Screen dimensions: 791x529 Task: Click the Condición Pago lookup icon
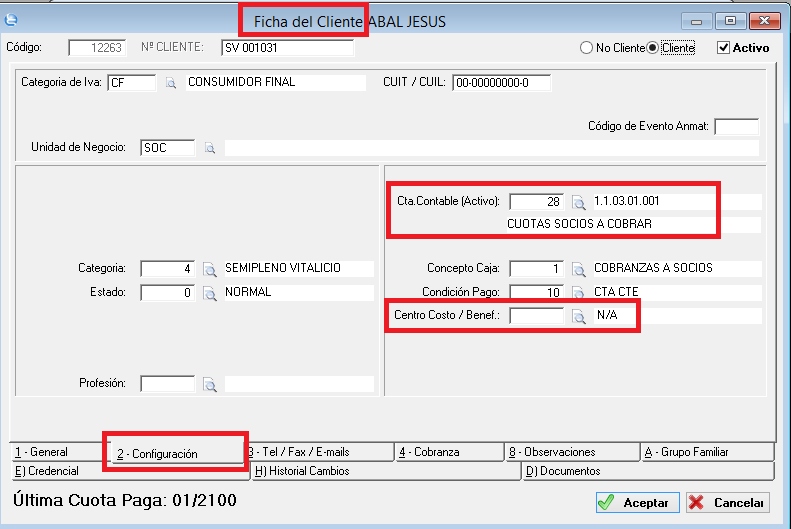pyautogui.click(x=578, y=292)
